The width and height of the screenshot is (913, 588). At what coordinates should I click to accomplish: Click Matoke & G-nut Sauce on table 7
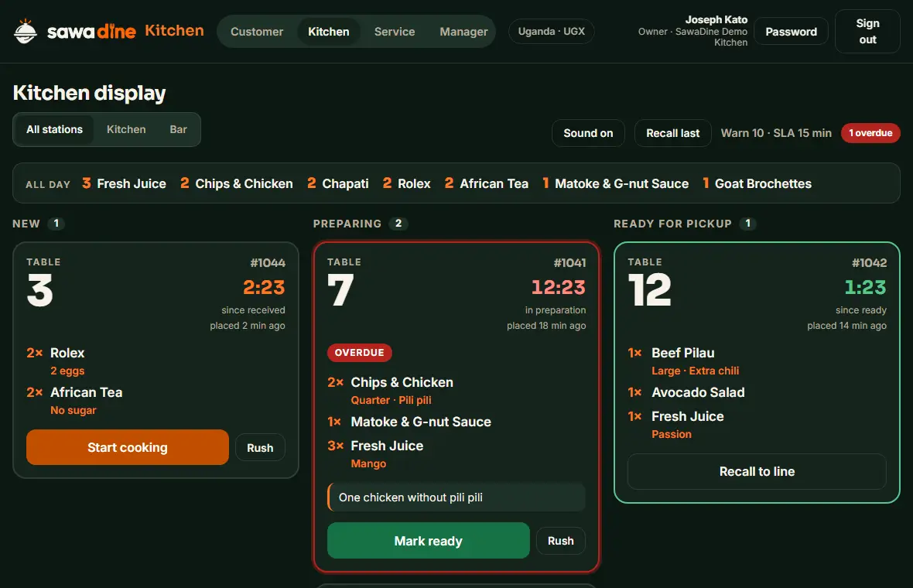coord(421,422)
